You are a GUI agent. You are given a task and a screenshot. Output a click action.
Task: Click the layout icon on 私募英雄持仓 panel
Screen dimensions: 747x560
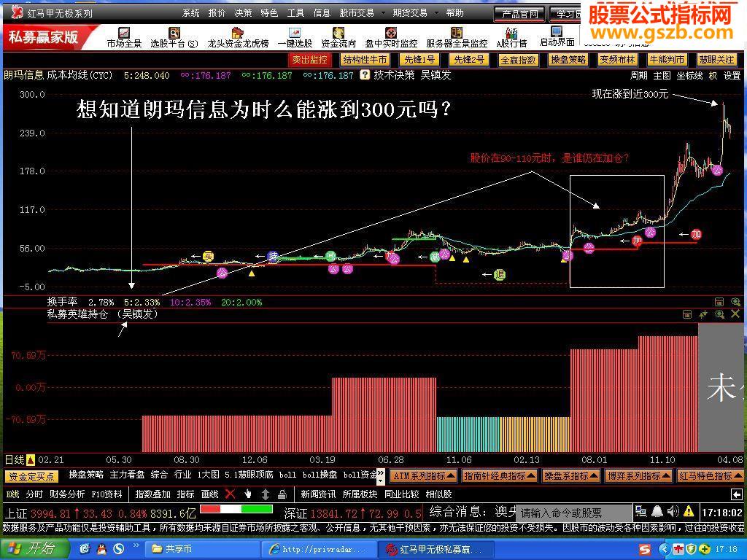click(687, 314)
